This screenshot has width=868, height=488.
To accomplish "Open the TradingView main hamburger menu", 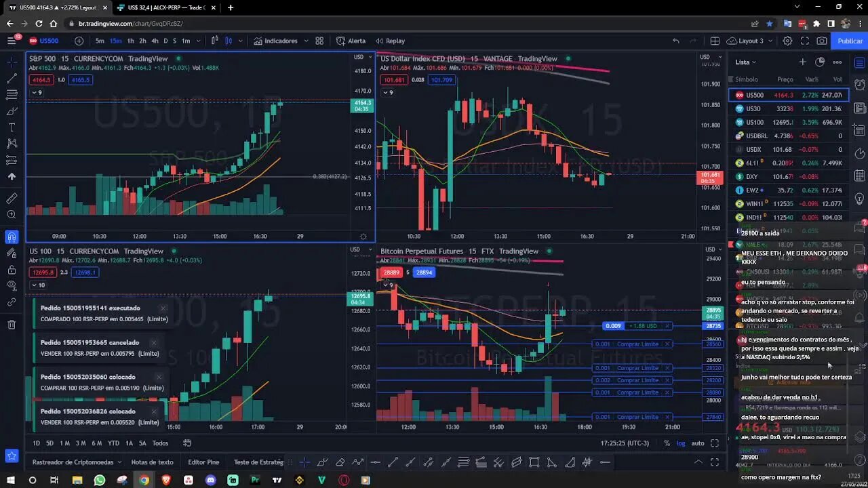I will click(x=12, y=41).
